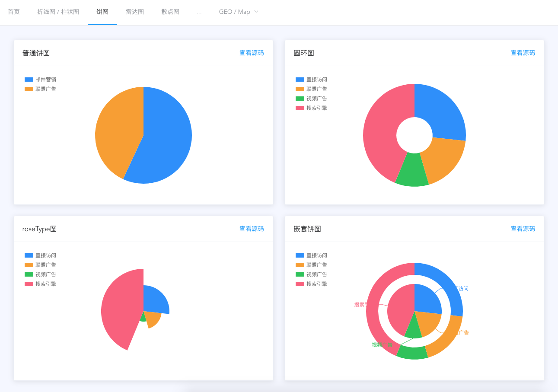Viewport: 558px width, 392px height.
Task: Click outer orange ring segment of 嵌套饼图
Action: 447,336
